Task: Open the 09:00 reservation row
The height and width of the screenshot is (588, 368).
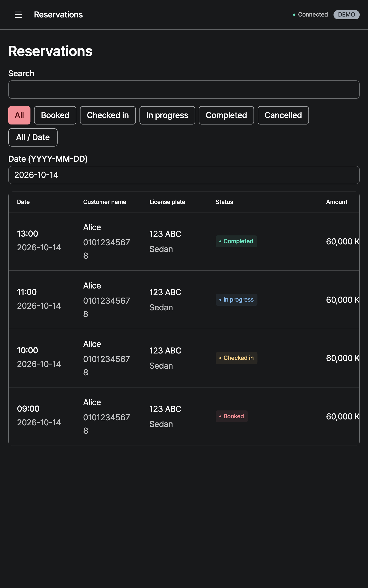Action: (184, 416)
